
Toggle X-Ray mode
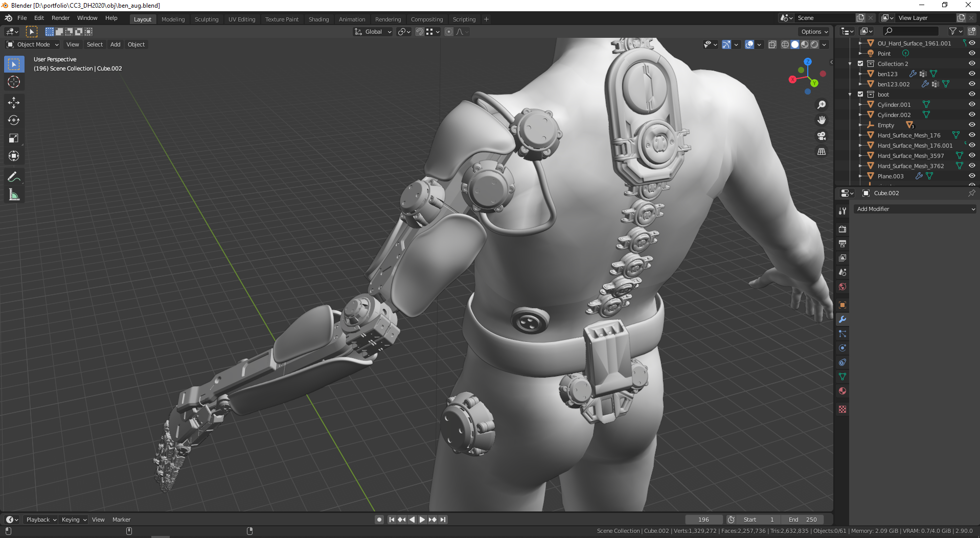pos(772,44)
